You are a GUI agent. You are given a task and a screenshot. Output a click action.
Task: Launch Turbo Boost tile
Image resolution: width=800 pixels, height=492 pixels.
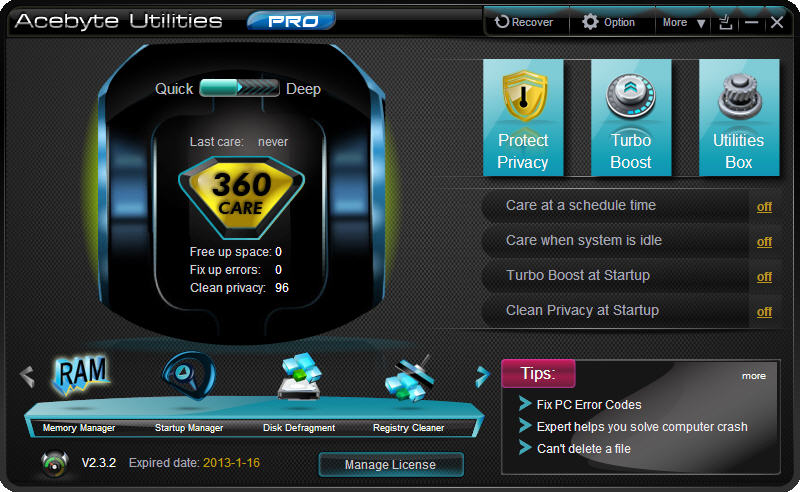pos(631,117)
